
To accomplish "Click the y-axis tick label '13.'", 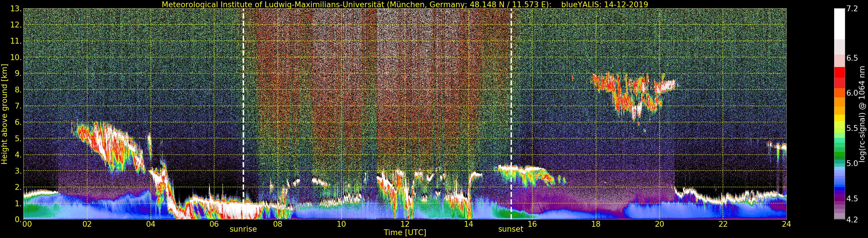I will click(16, 9).
